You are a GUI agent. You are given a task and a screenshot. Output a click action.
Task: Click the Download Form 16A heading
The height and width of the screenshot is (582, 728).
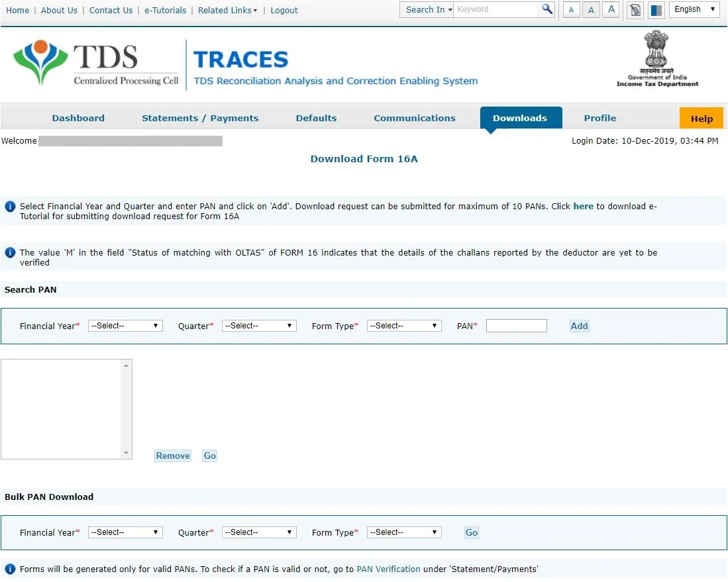pyautogui.click(x=364, y=159)
